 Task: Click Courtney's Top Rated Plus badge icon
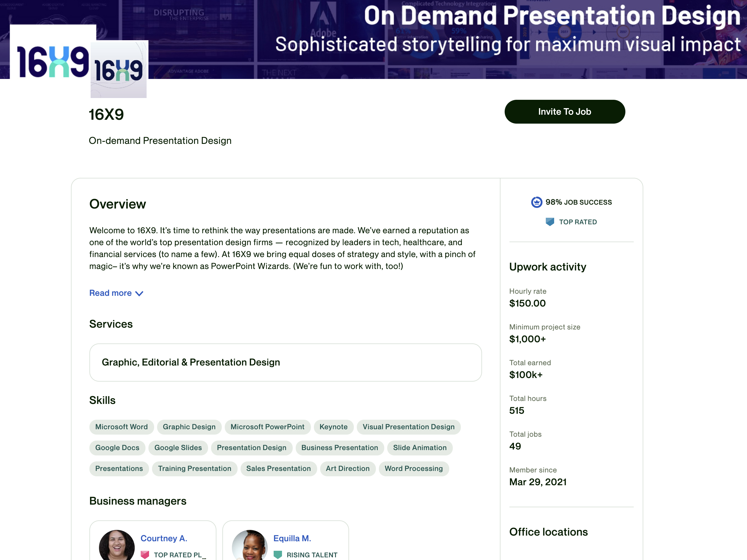click(x=145, y=555)
